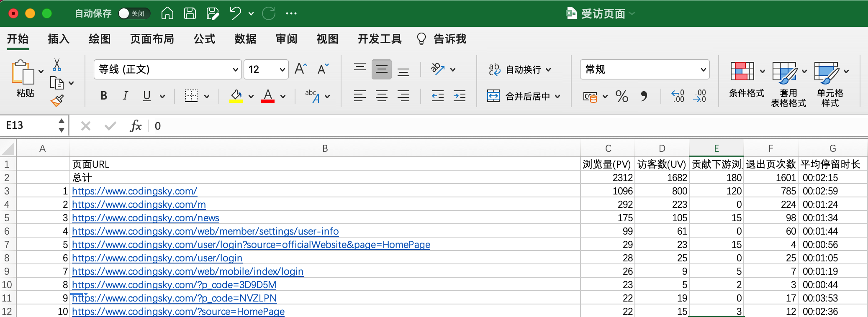This screenshot has height=317, width=868.
Task: Click the Cut scissors icon
Action: point(57,64)
